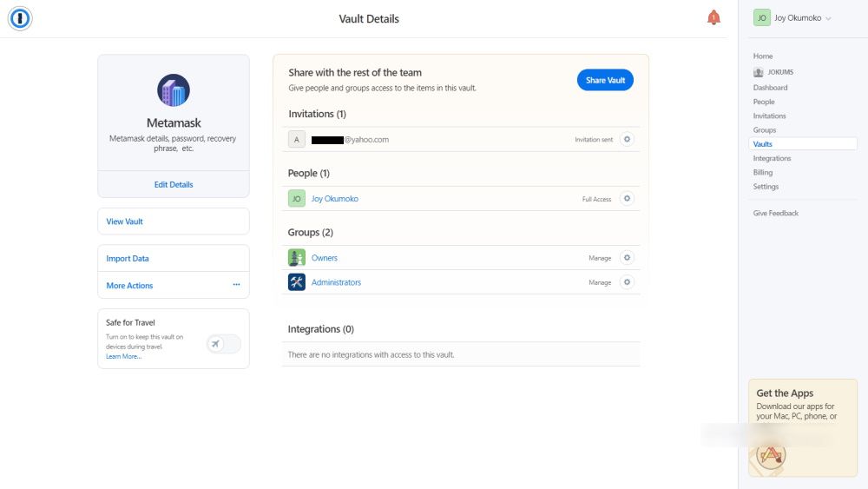
Task: Click the Get the Apps card
Action: (x=803, y=427)
